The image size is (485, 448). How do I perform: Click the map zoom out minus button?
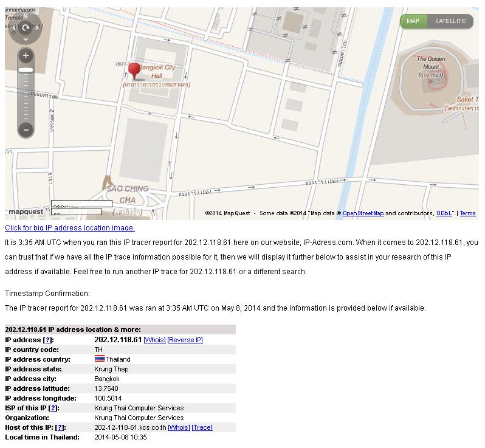pyautogui.click(x=26, y=129)
